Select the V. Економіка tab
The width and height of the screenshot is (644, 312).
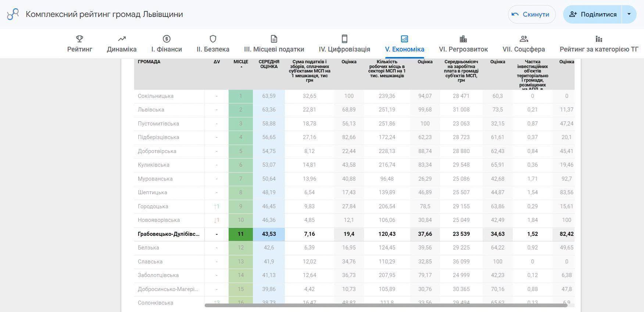[x=405, y=44]
